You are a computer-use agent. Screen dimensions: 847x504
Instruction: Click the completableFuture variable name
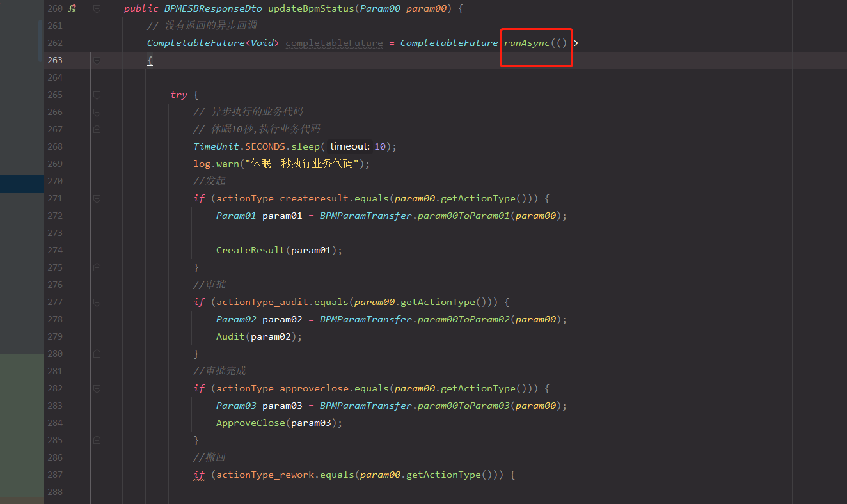[x=335, y=43]
